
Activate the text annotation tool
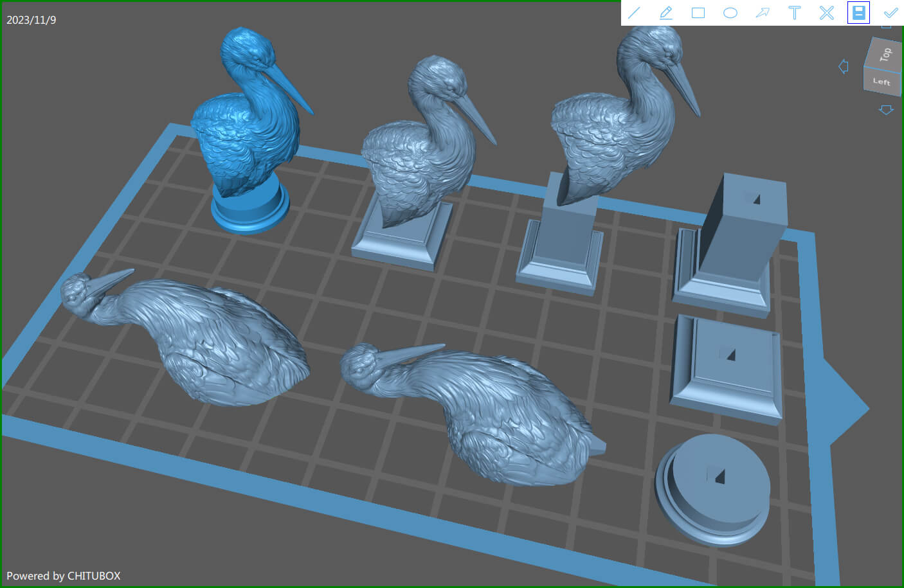(x=795, y=13)
